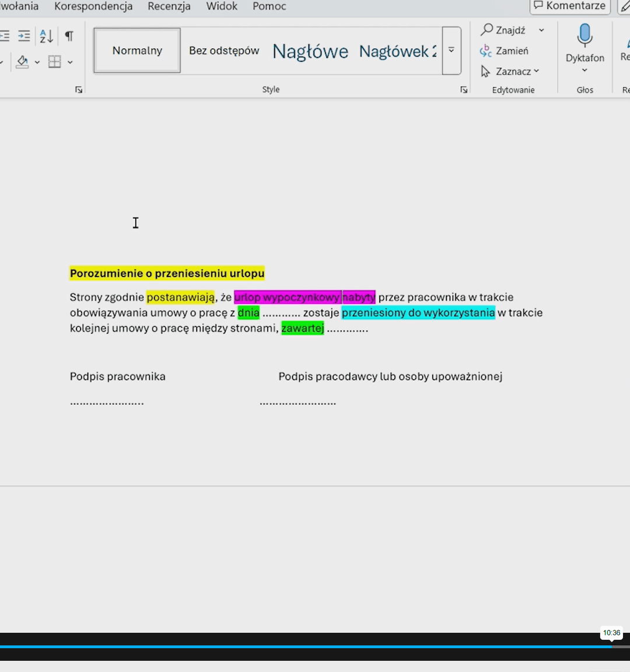
Task: Open the Zaznacz selection menu
Action: click(510, 71)
